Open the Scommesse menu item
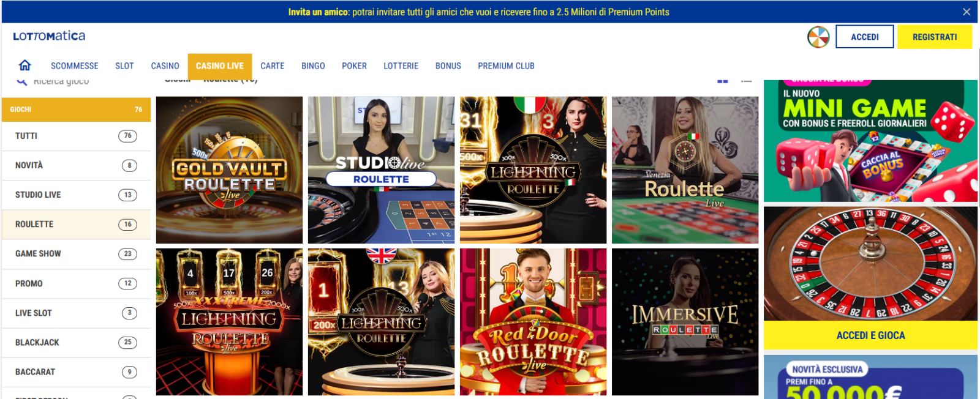Image resolution: width=980 pixels, height=399 pixels. [x=75, y=66]
